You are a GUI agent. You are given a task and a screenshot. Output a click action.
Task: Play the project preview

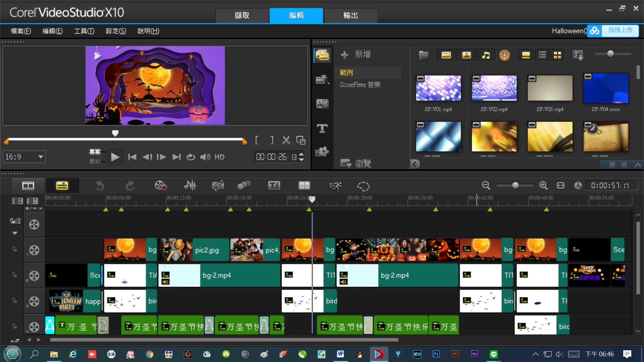pyautogui.click(x=115, y=157)
